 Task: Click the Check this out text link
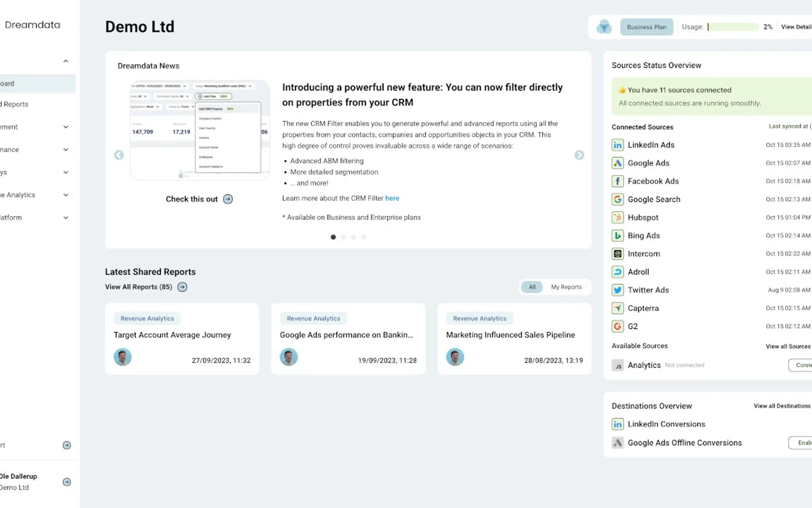coord(192,199)
